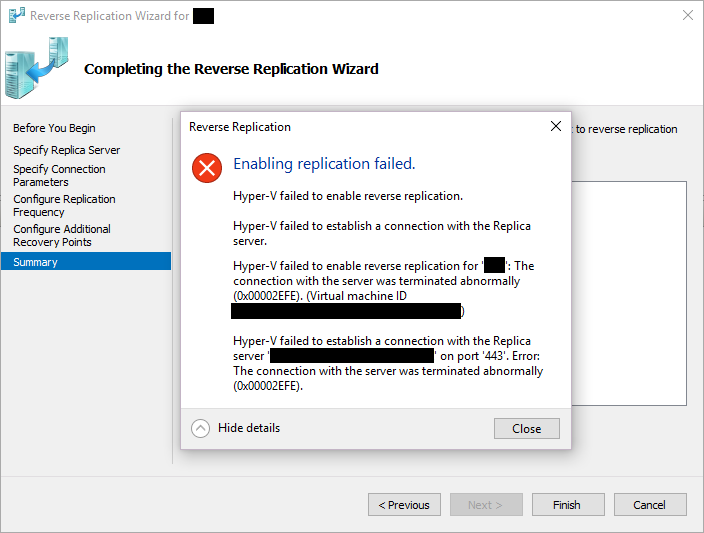Click the red error icon
This screenshot has height=533, width=704.
point(207,168)
